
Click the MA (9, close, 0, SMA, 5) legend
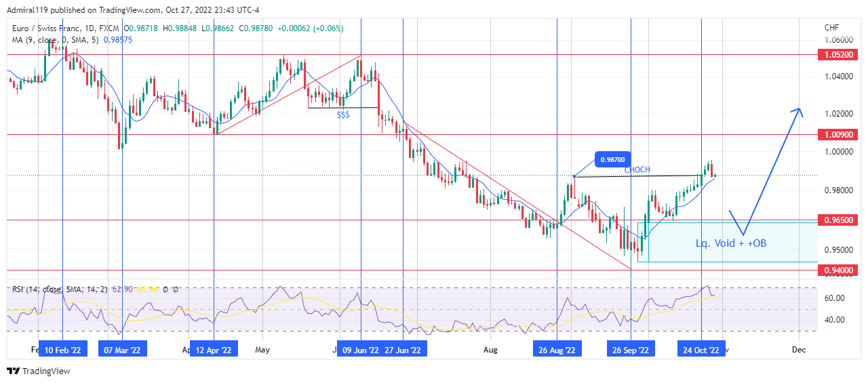[55, 40]
